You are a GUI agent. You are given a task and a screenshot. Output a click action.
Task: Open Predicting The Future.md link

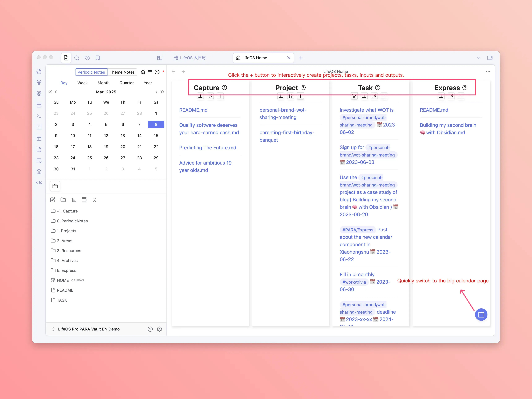click(208, 148)
